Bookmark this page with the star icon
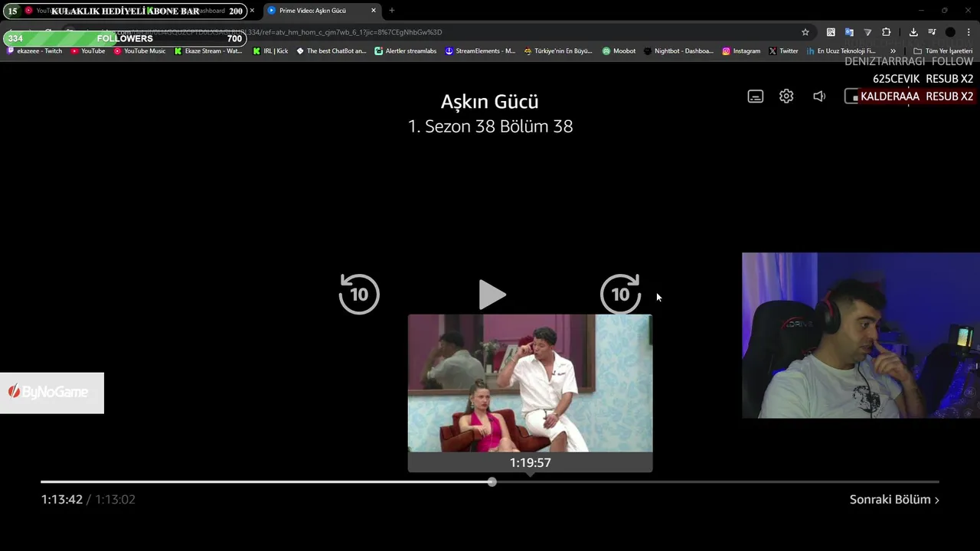 tap(805, 32)
